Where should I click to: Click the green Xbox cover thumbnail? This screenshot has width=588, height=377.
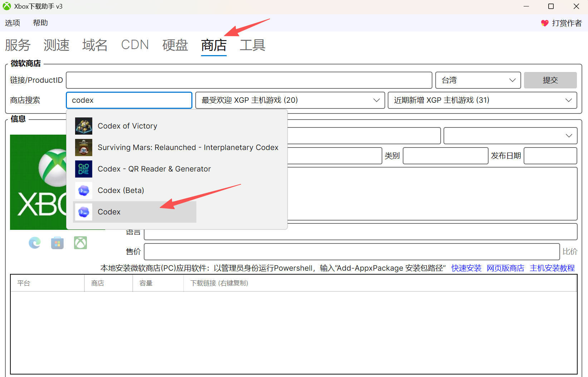pyautogui.click(x=38, y=182)
